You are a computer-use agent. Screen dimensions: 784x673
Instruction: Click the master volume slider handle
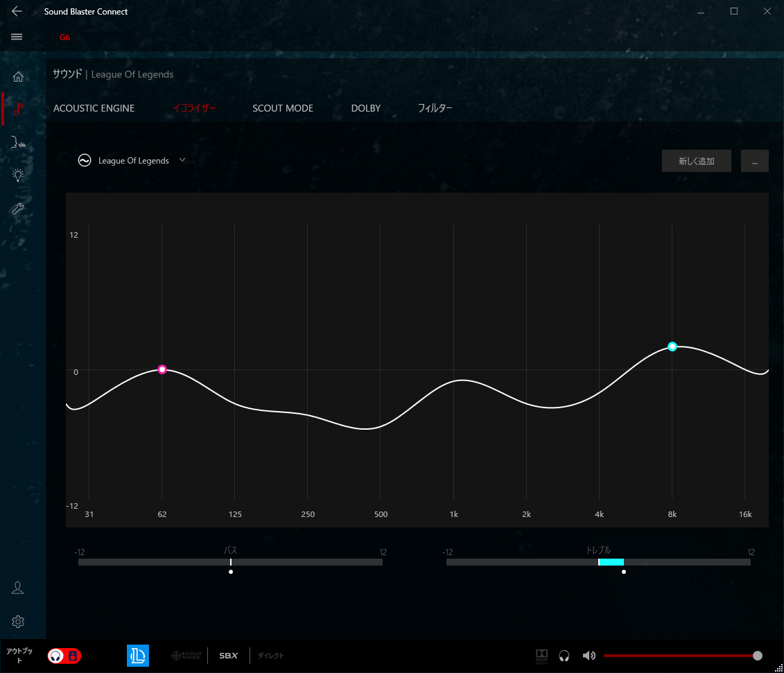click(758, 656)
